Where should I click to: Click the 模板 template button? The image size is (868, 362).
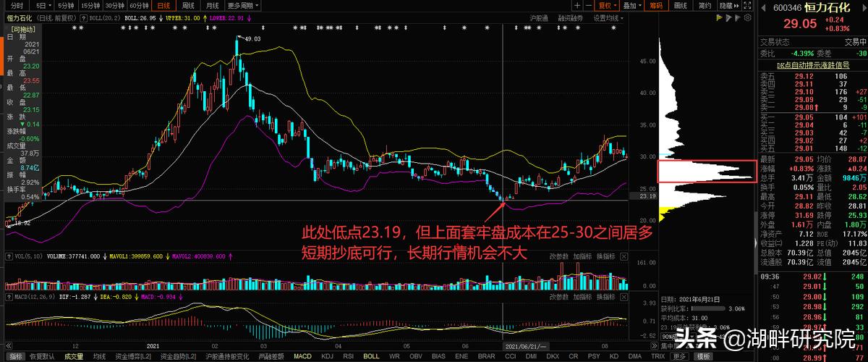click(703, 357)
